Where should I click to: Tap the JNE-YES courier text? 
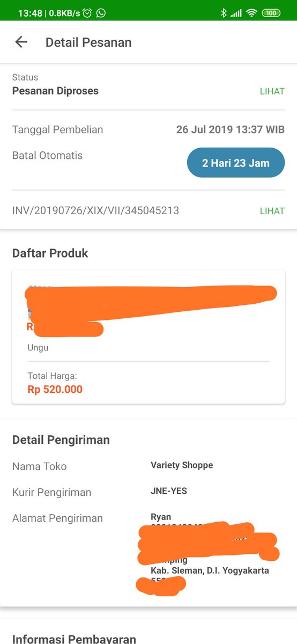169,491
